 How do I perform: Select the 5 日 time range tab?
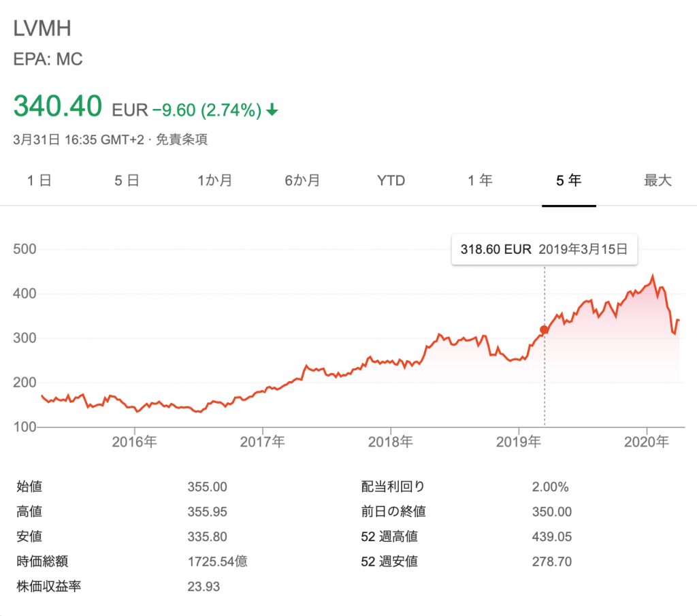pyautogui.click(x=127, y=180)
